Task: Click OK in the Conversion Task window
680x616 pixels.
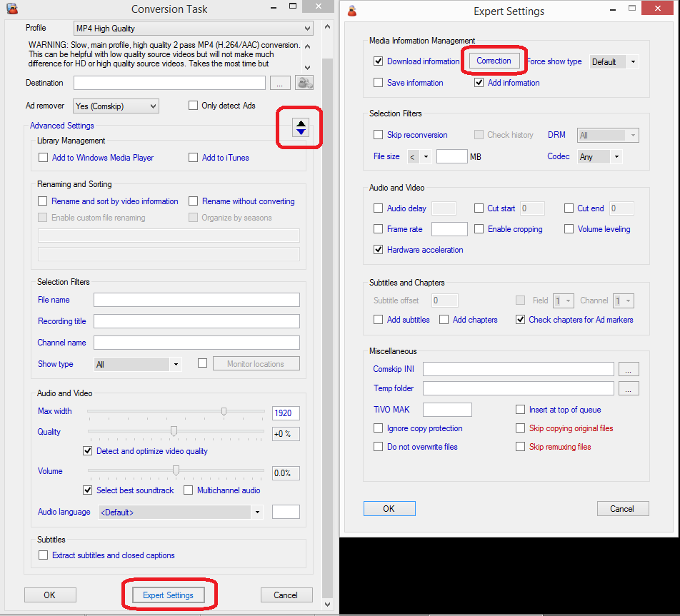Action: pyautogui.click(x=50, y=595)
